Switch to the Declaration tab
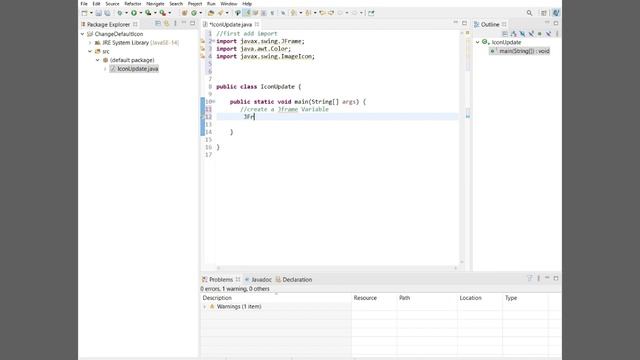This screenshot has width=640, height=360. pos(294,280)
